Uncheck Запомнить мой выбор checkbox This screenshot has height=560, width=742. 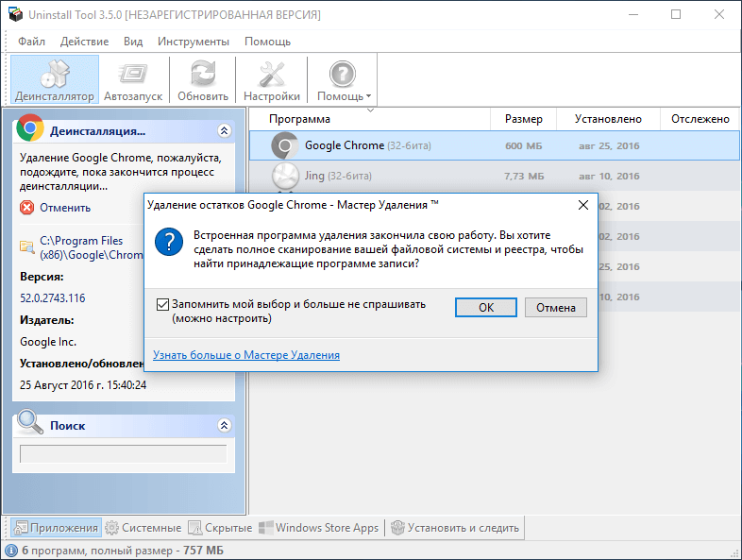162,304
